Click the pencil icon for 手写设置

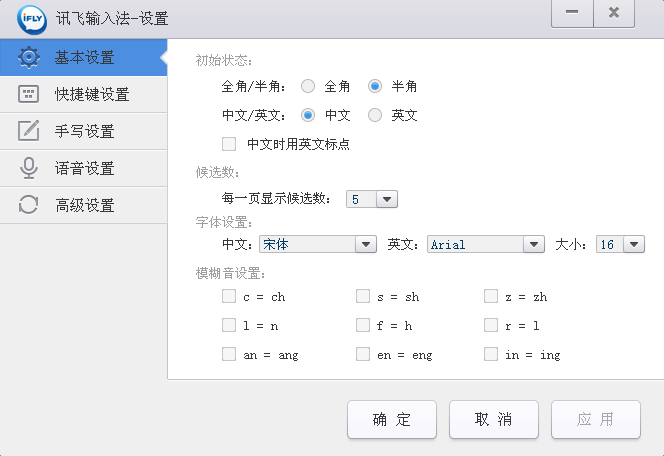[x=29, y=131]
